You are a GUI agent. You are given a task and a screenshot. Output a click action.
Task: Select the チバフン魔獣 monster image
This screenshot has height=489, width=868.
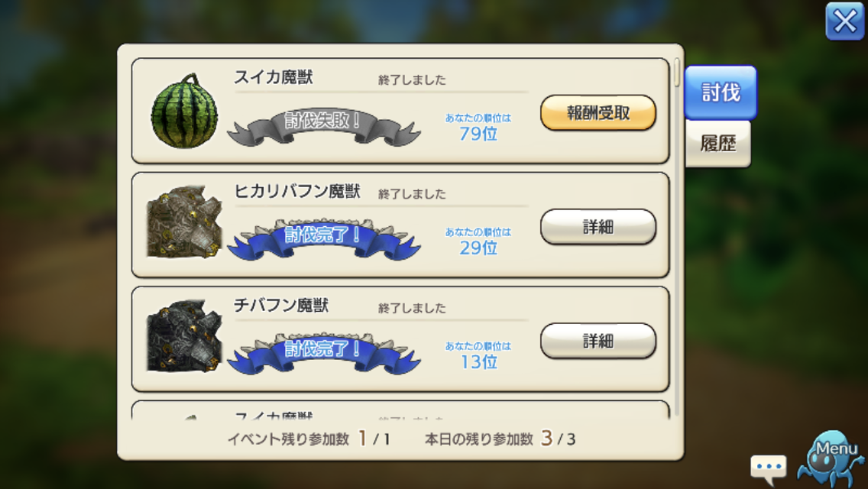184,336
